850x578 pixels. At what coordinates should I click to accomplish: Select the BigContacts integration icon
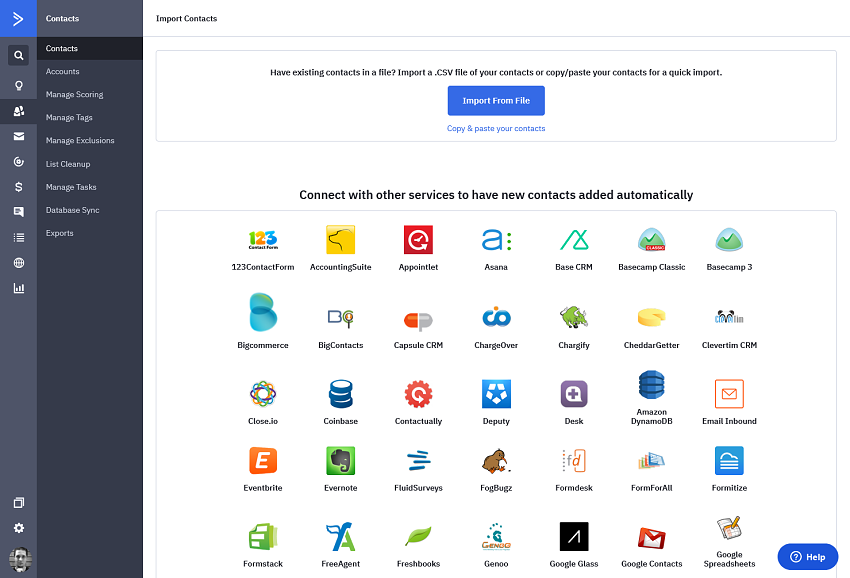[340, 318]
